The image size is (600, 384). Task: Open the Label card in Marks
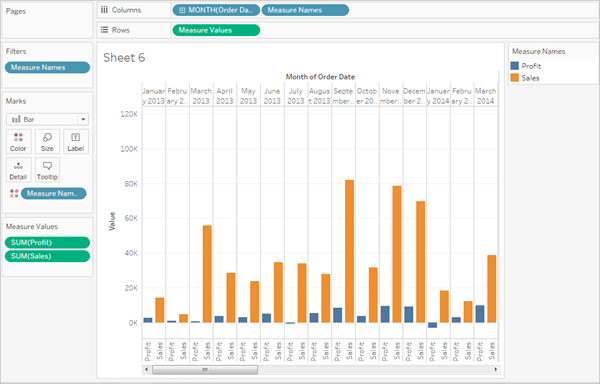tap(75, 142)
